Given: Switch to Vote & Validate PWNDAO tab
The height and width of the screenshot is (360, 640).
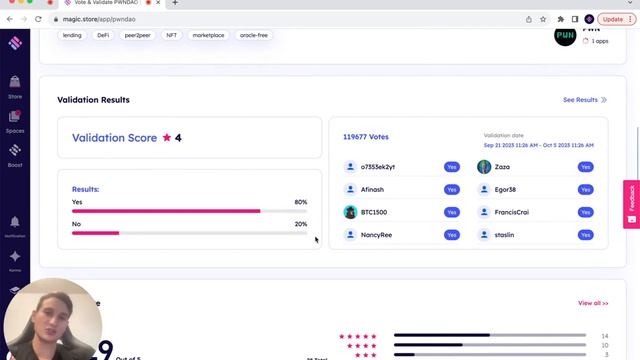Looking at the screenshot, I should (106, 3).
